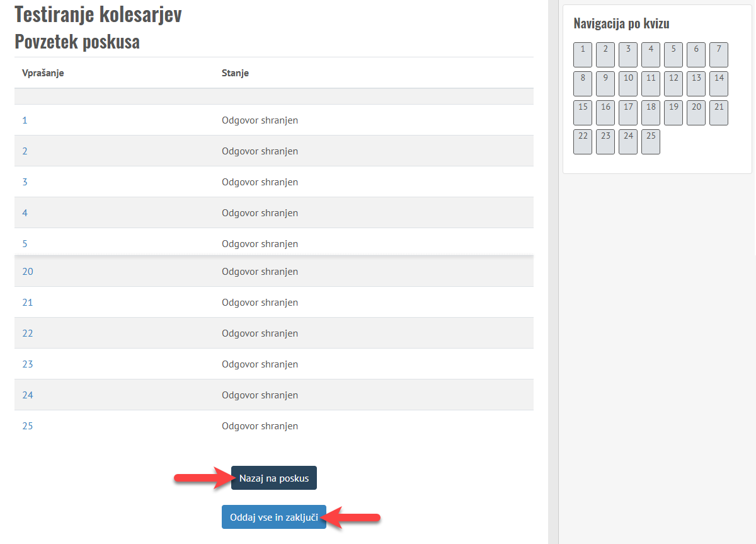
Task: Open question 1 link in summary table
Action: coord(25,120)
